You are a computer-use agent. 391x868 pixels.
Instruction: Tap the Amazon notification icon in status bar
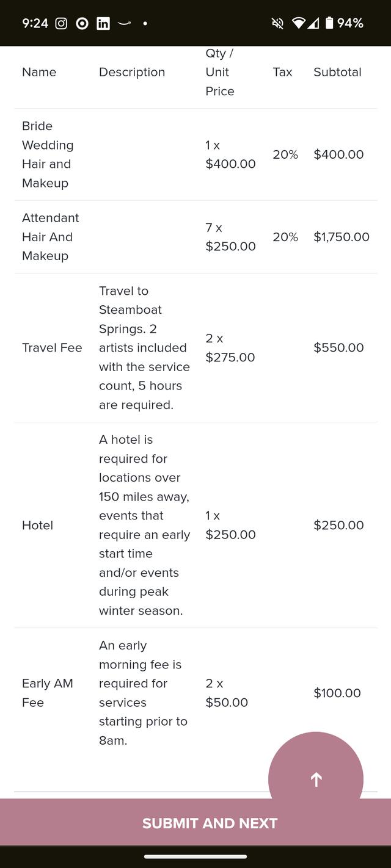pos(124,23)
